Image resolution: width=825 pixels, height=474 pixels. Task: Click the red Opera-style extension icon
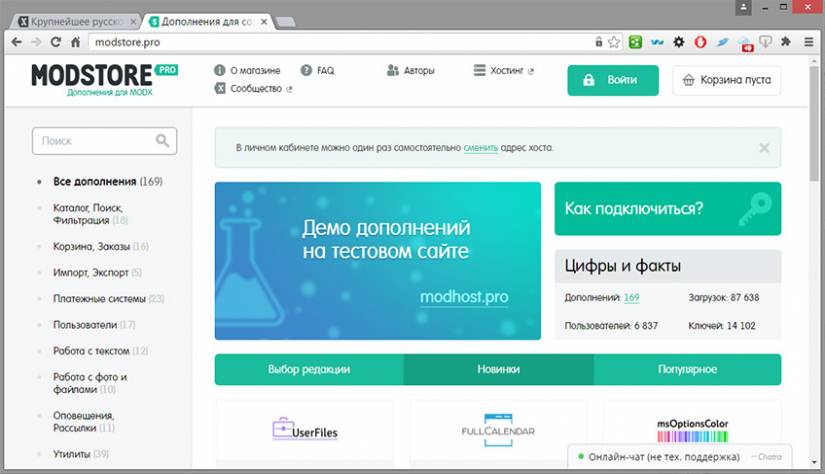pos(700,42)
